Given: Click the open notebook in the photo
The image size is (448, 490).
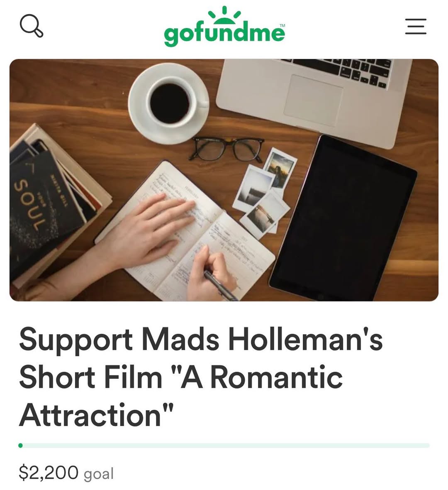Looking at the screenshot, I should [x=185, y=230].
